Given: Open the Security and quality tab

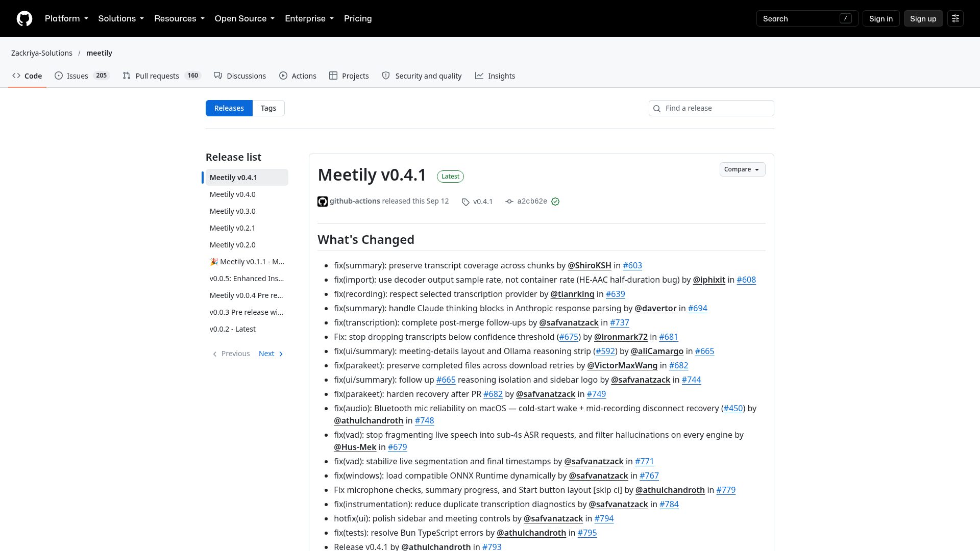Looking at the screenshot, I should [422, 76].
